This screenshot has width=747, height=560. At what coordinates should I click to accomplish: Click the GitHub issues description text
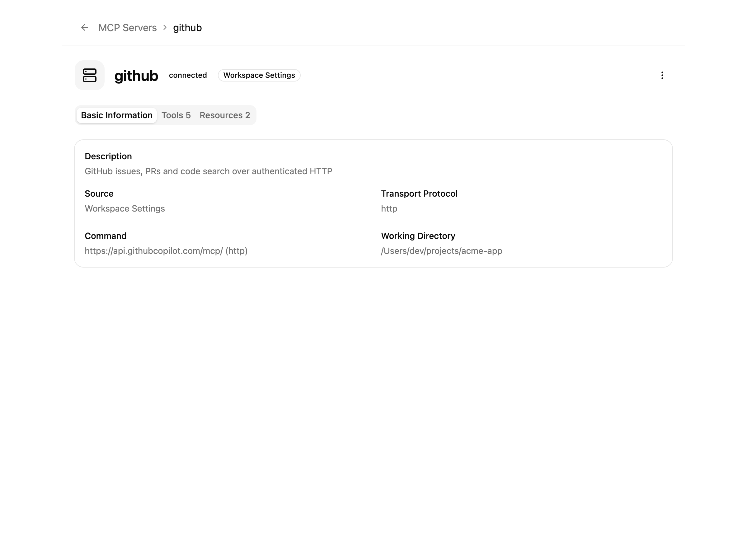(x=208, y=171)
